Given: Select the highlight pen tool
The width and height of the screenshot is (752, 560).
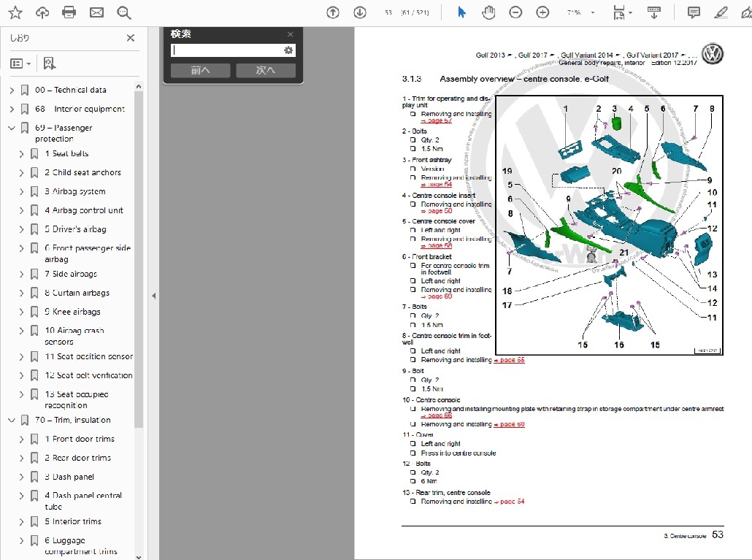Looking at the screenshot, I should [x=721, y=12].
